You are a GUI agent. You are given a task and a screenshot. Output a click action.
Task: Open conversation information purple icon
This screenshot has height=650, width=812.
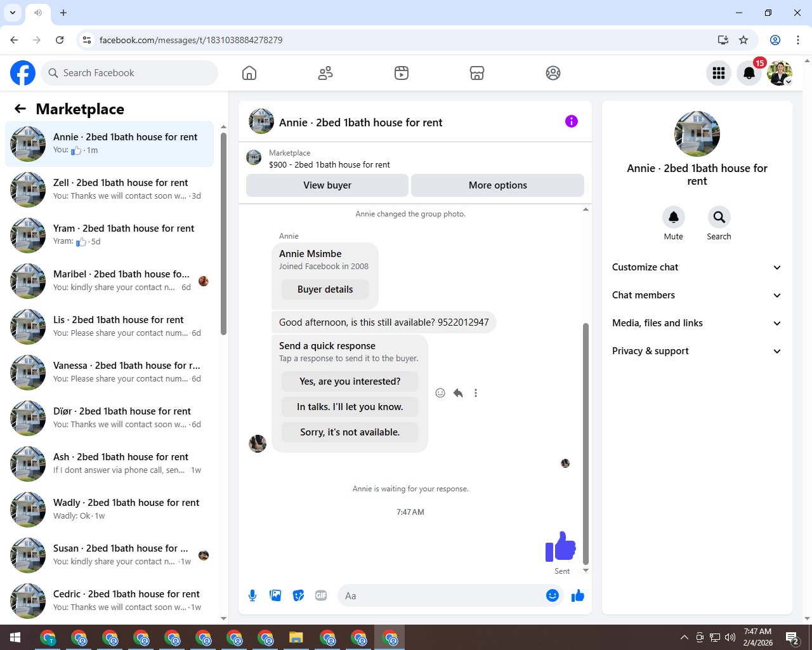pyautogui.click(x=572, y=121)
